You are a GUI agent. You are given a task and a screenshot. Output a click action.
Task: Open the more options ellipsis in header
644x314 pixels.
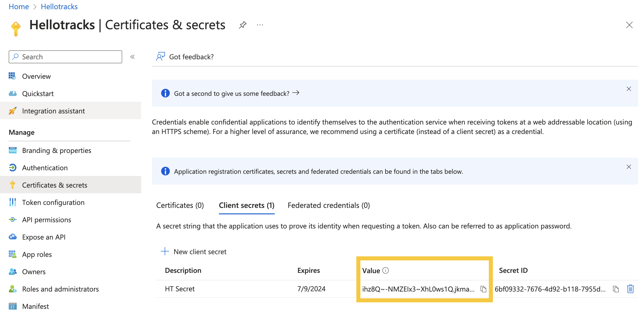click(260, 25)
